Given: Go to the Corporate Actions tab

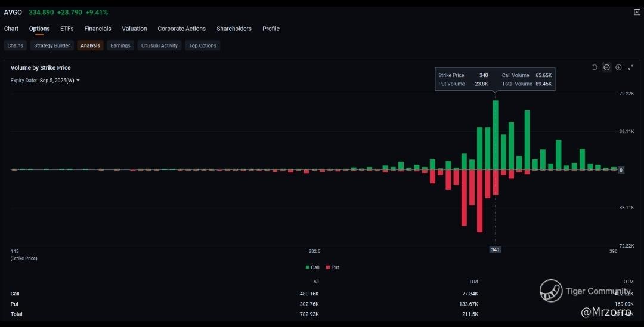Looking at the screenshot, I should point(181,29).
